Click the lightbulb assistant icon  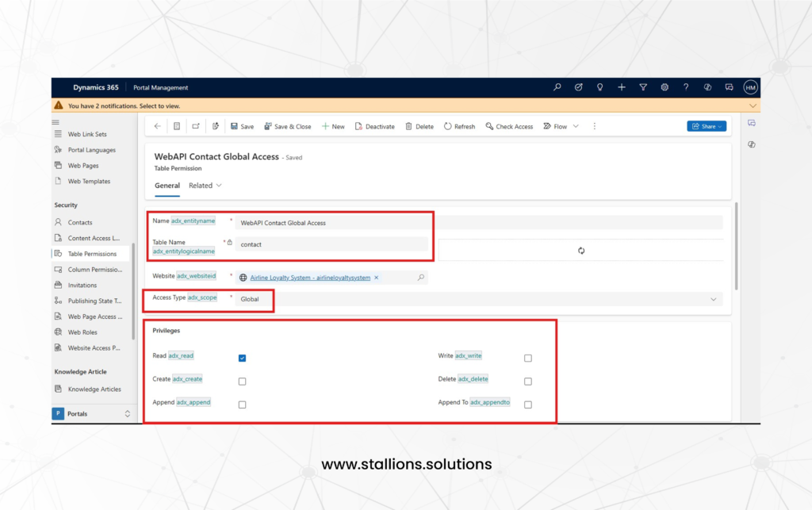[x=599, y=87]
